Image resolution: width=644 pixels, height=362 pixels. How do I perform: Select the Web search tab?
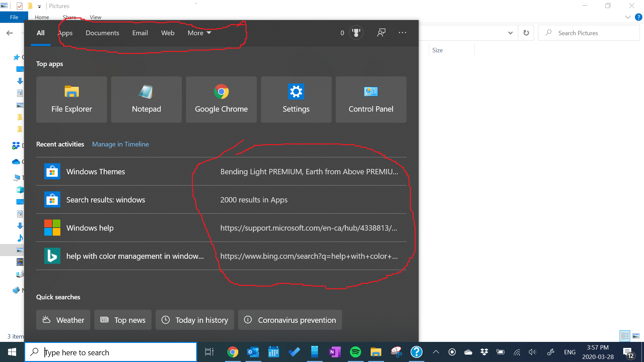click(168, 33)
